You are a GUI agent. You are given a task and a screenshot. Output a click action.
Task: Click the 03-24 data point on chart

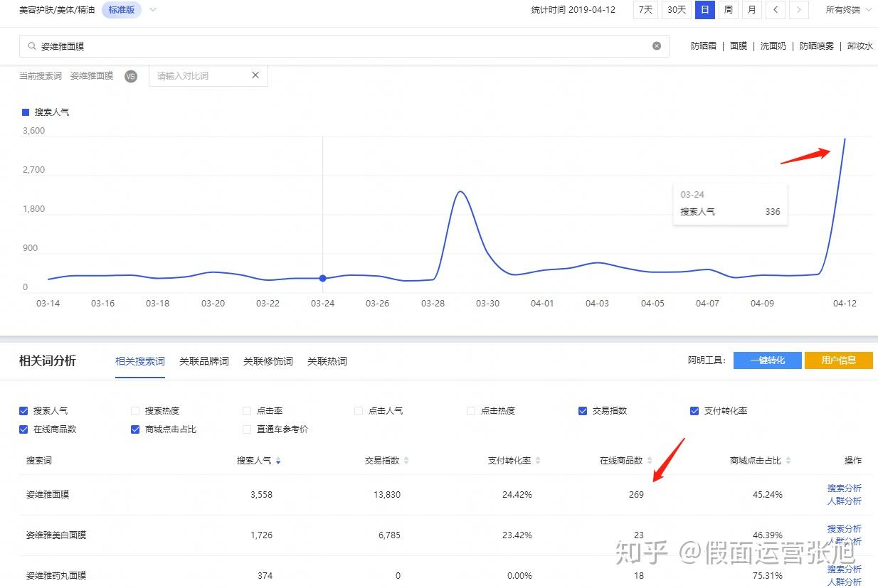(323, 278)
